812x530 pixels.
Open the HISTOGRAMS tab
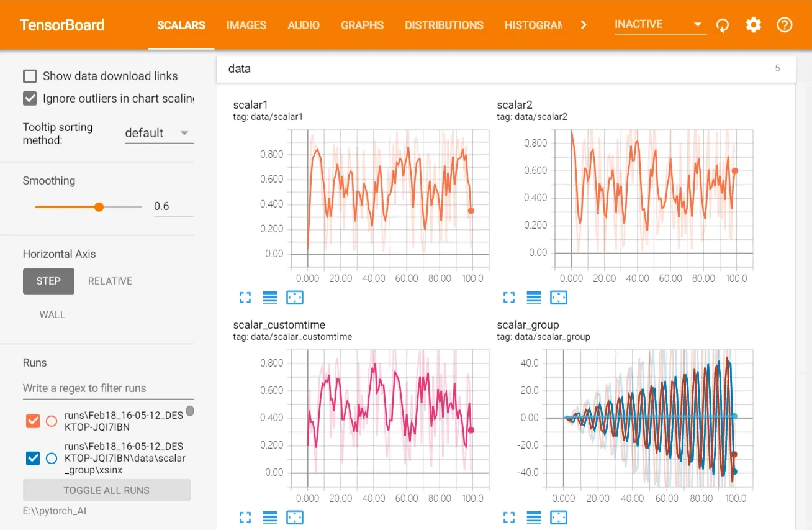click(533, 25)
